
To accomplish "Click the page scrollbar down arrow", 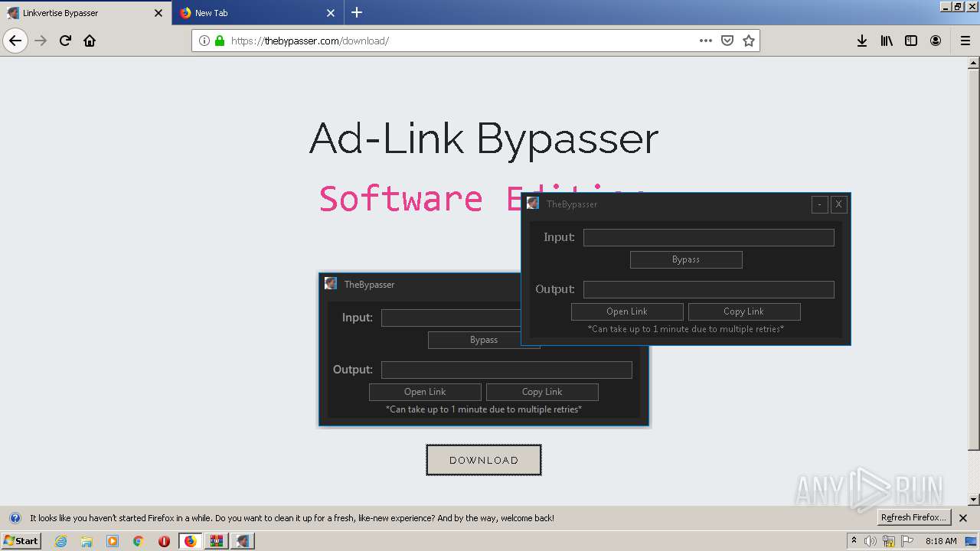I will pos(974,500).
